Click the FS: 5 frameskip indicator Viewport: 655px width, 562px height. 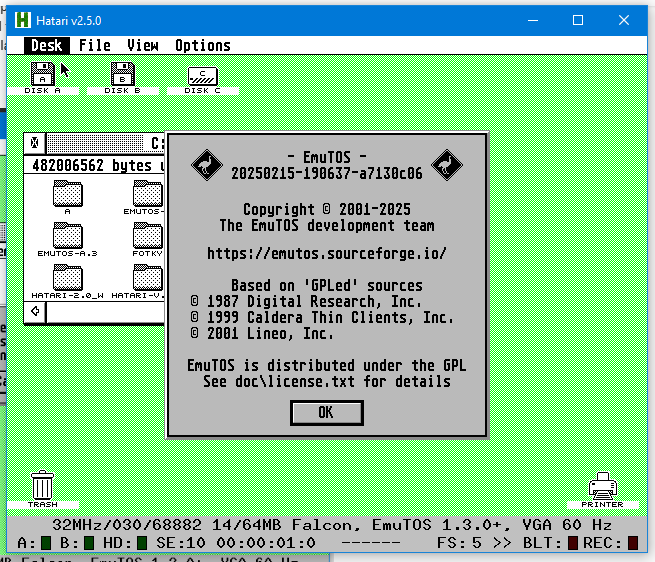pyautogui.click(x=459, y=543)
